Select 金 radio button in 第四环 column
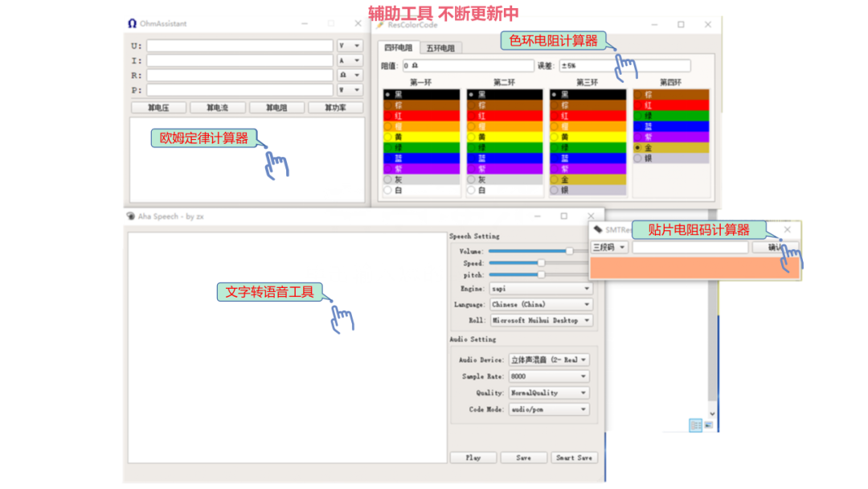The image size is (868, 489). (637, 148)
